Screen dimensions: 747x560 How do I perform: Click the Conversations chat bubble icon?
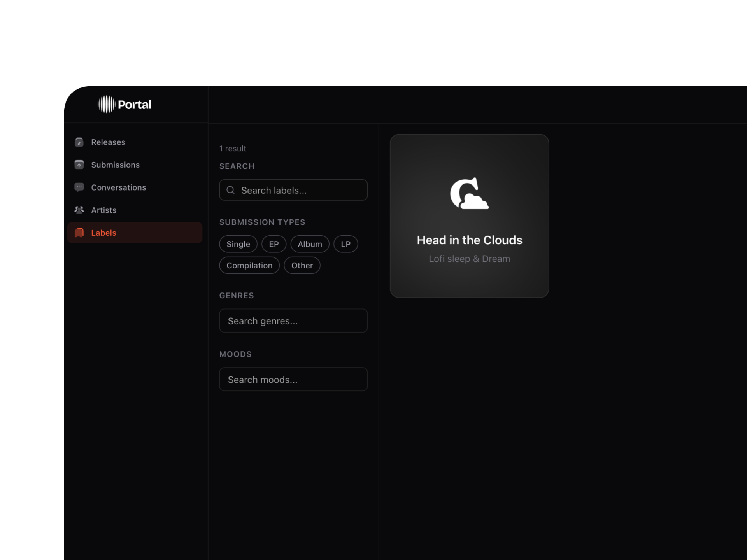79,187
